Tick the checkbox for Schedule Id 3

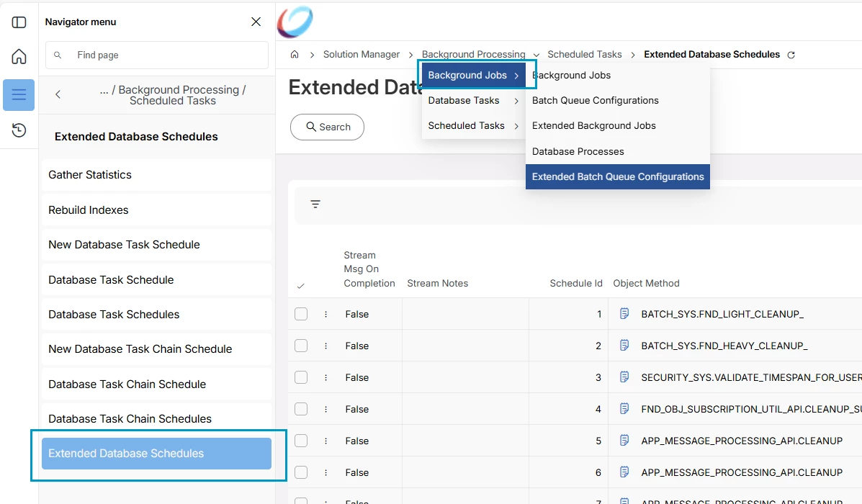(301, 377)
